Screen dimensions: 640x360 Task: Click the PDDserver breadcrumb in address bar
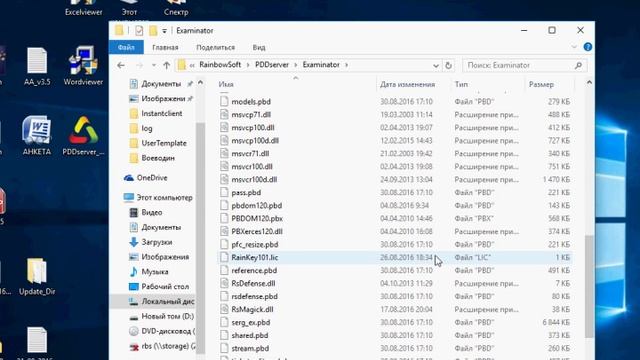point(272,65)
